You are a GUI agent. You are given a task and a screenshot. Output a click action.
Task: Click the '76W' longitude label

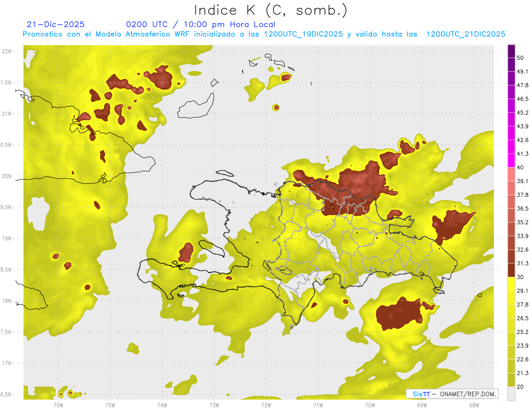[x=58, y=405]
